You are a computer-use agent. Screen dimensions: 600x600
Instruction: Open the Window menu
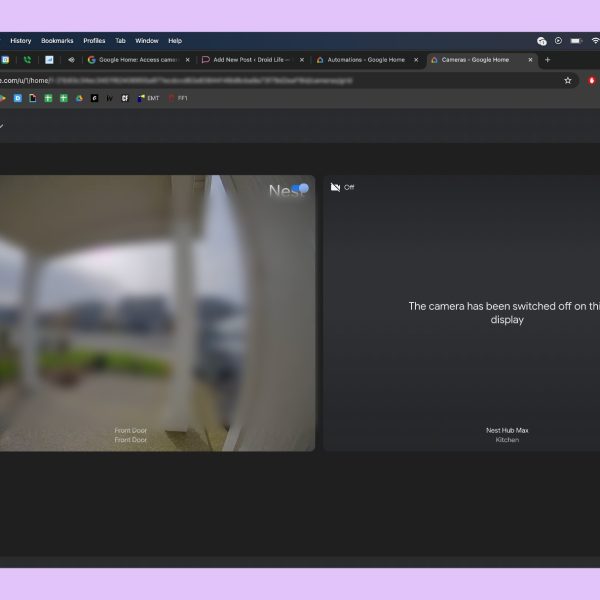[x=146, y=41]
